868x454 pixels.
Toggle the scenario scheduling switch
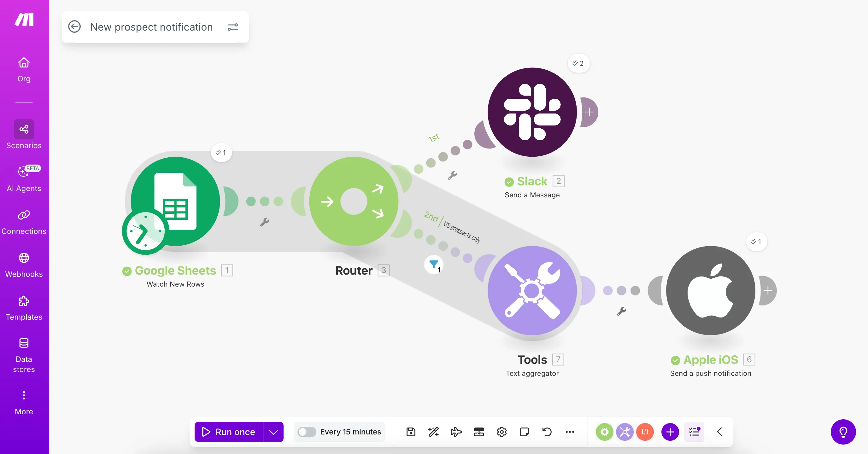pyautogui.click(x=307, y=432)
